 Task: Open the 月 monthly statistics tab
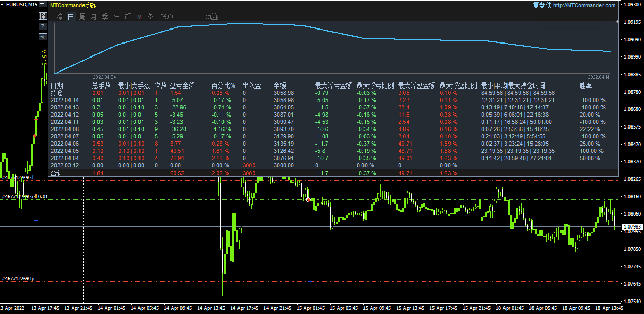93,17
